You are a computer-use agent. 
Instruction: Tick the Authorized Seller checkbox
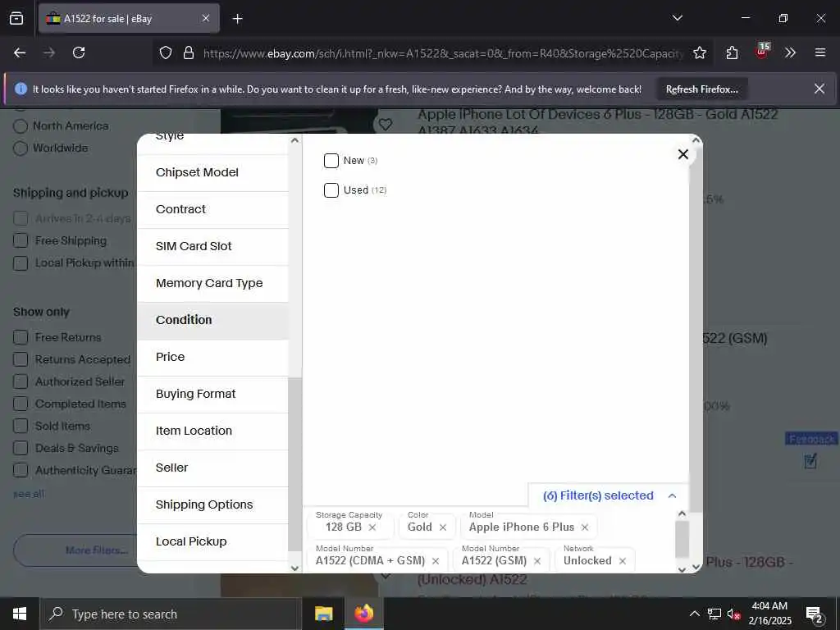tap(21, 381)
